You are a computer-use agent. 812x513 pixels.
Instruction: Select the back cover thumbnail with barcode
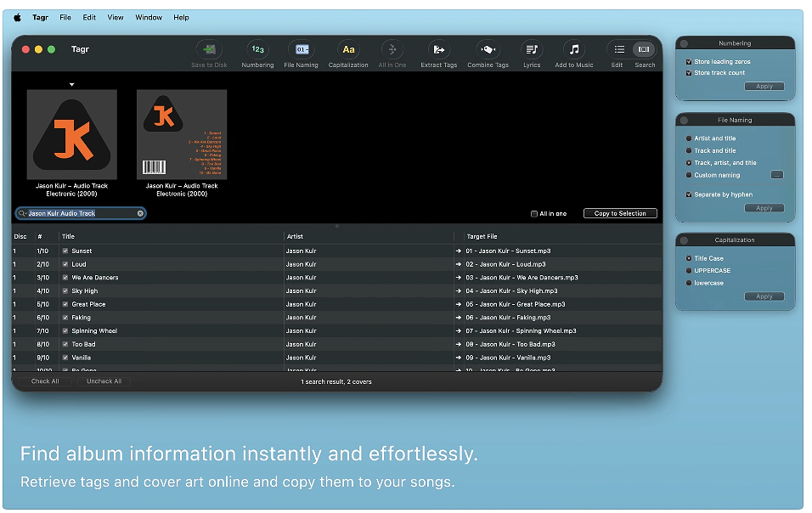[182, 134]
